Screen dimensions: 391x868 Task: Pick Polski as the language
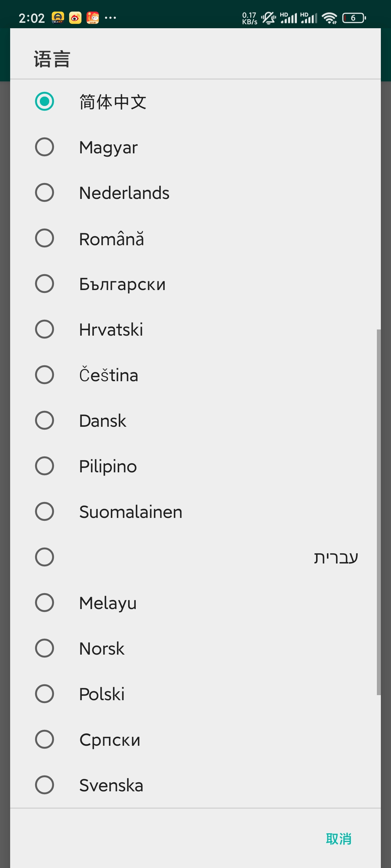(195, 694)
